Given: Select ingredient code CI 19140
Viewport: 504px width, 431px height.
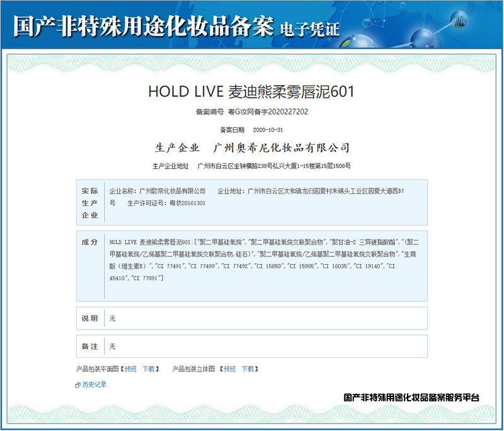Looking at the screenshot, I should [369, 266].
